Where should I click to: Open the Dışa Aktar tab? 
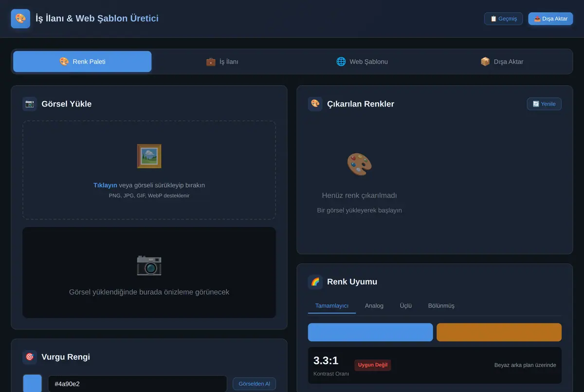(502, 62)
